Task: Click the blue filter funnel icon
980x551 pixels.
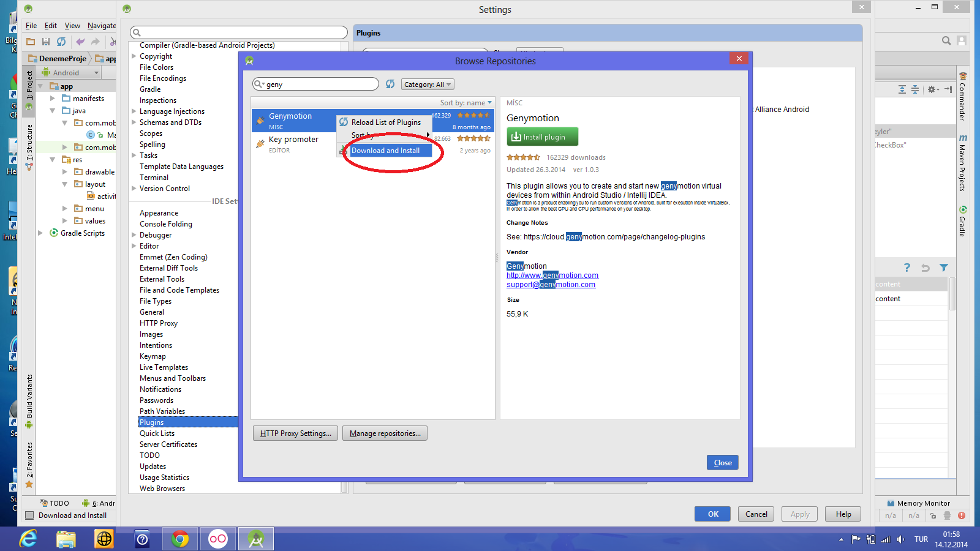Action: [x=944, y=268]
